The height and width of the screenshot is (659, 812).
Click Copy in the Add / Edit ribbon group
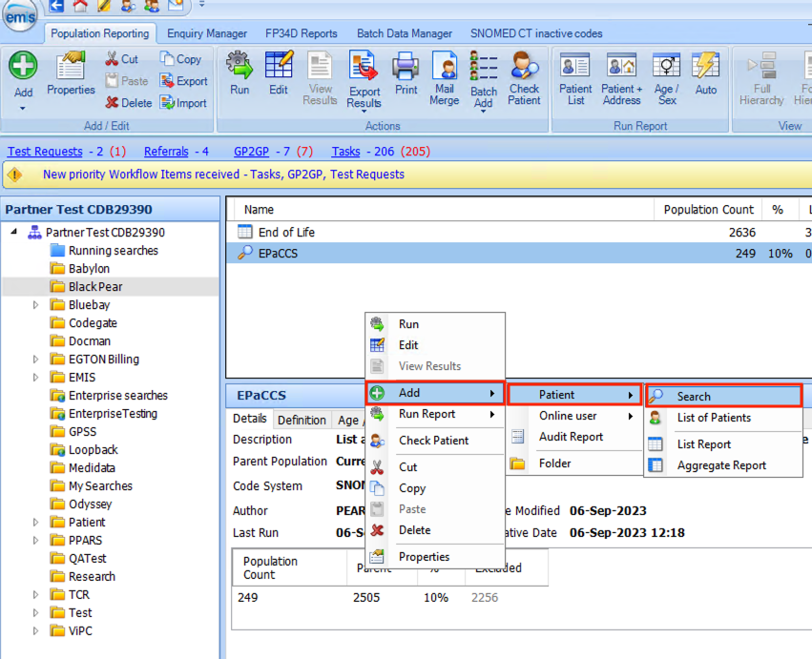(180, 59)
